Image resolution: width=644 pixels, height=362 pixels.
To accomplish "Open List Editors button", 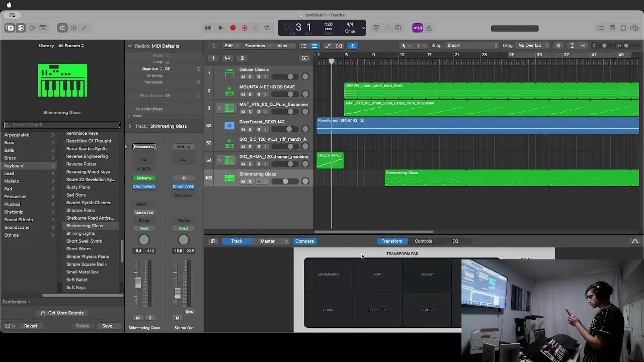I will pos(601,28).
